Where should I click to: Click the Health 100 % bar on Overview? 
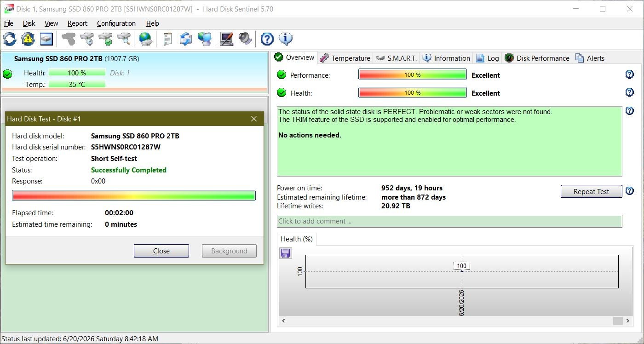413,93
